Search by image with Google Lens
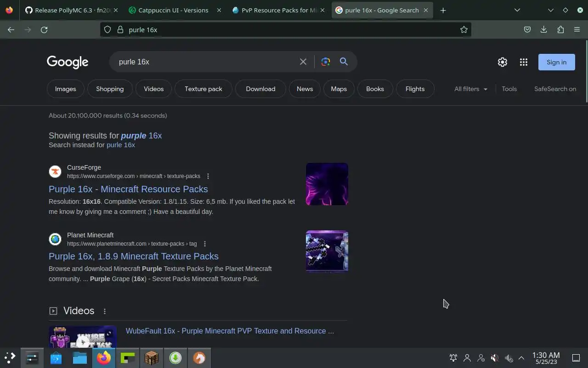The height and width of the screenshot is (368, 588). (x=326, y=62)
